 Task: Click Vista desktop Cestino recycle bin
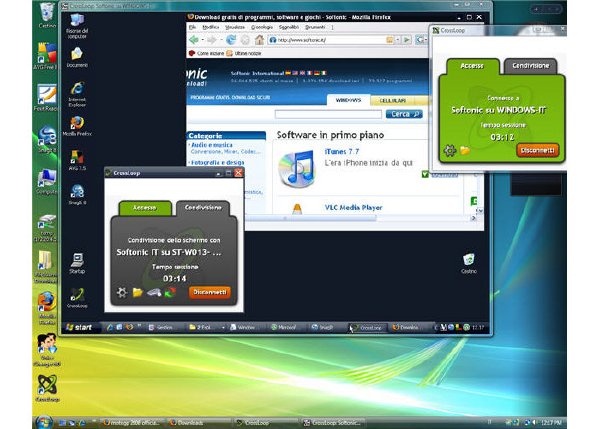(x=47, y=15)
